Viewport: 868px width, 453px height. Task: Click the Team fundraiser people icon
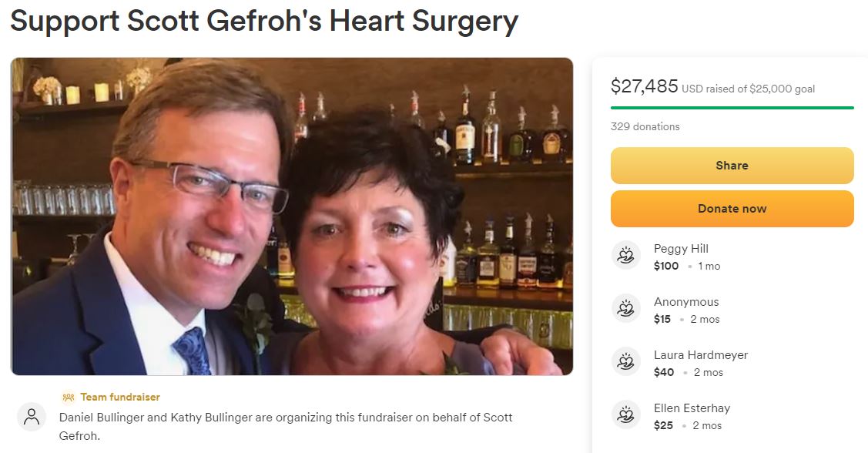pyautogui.click(x=68, y=397)
